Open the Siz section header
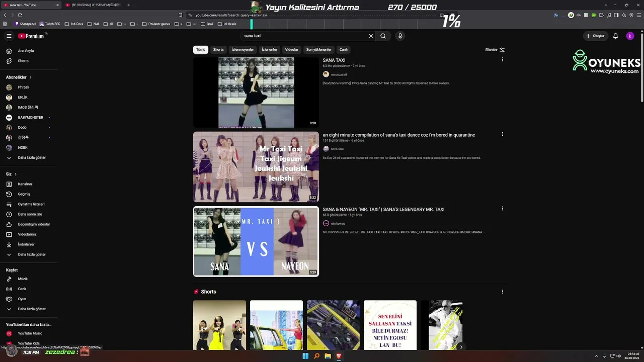The image size is (644, 362). [11, 174]
